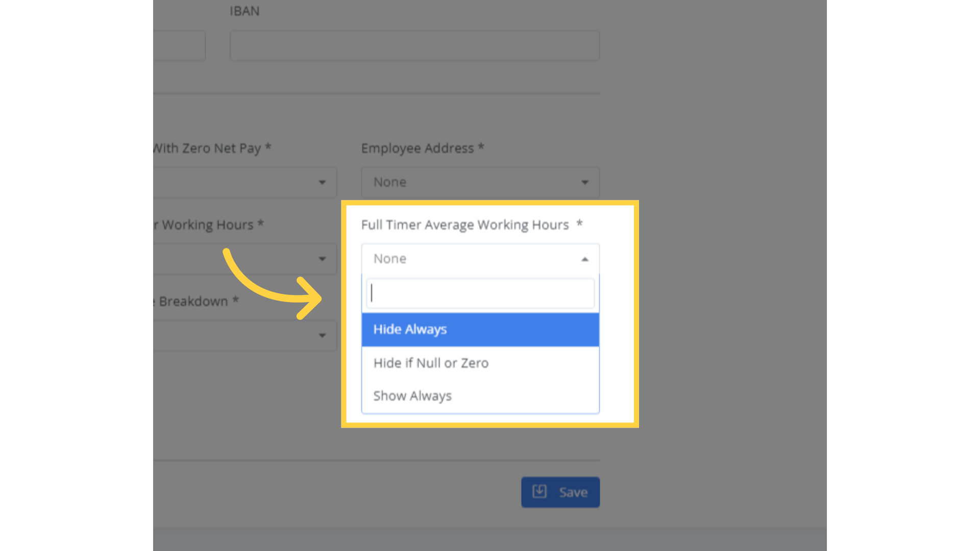980x551 pixels.
Task: Click the Save button
Action: 560,492
